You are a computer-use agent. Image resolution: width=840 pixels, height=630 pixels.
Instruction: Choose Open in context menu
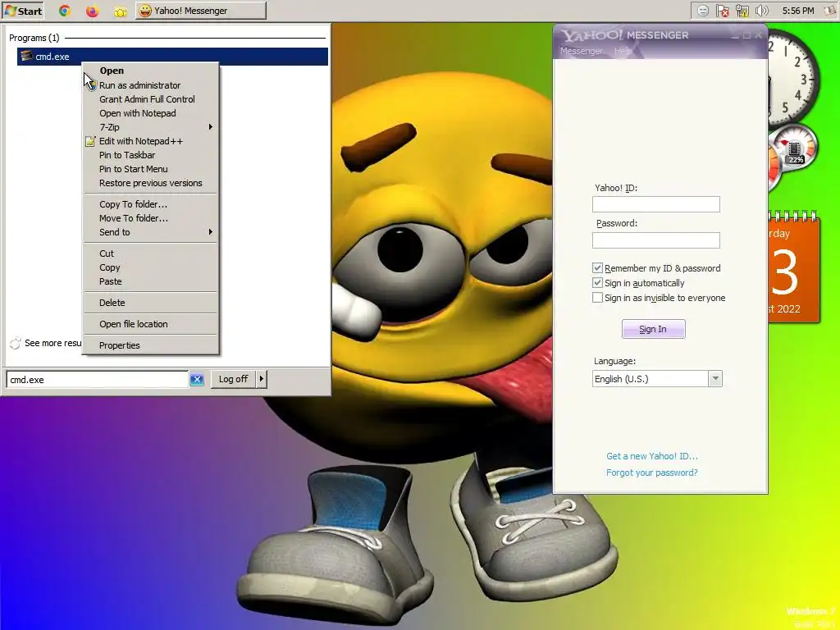pos(151,71)
